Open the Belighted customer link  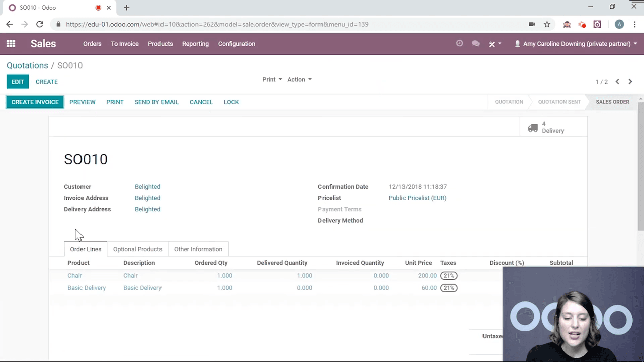[x=147, y=187]
